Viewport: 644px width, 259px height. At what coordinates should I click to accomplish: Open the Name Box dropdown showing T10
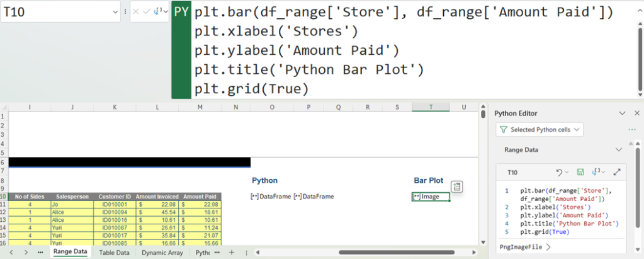pos(115,12)
